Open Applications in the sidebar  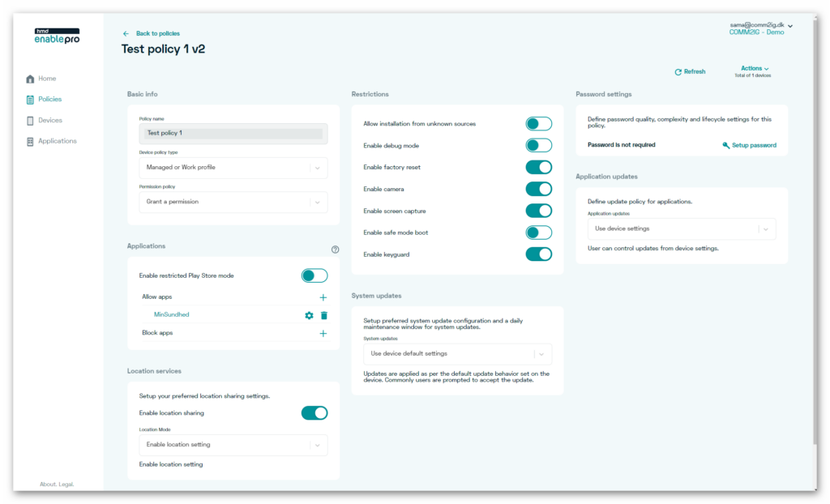tap(57, 141)
